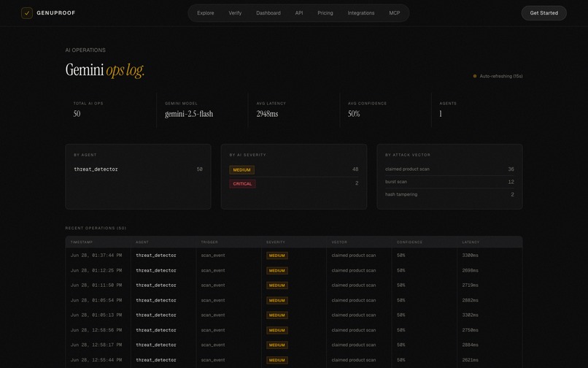Click the claimed product scan row in By Attack Vector

[449, 169]
